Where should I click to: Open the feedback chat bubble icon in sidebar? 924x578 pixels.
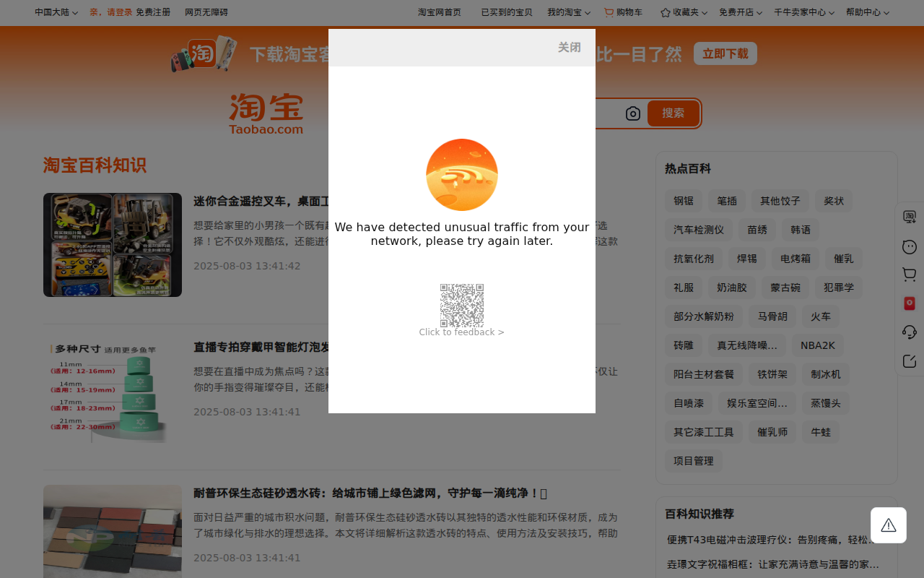(x=909, y=246)
